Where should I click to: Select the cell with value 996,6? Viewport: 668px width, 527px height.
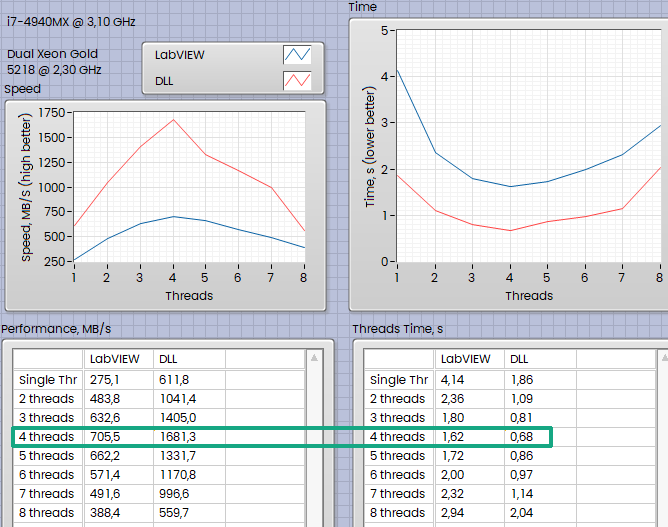[189, 494]
